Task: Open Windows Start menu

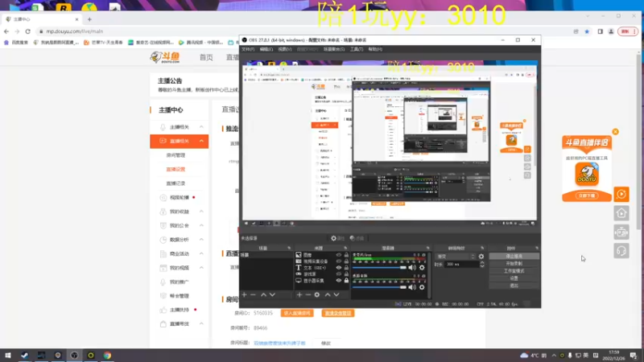Action: 8,356
